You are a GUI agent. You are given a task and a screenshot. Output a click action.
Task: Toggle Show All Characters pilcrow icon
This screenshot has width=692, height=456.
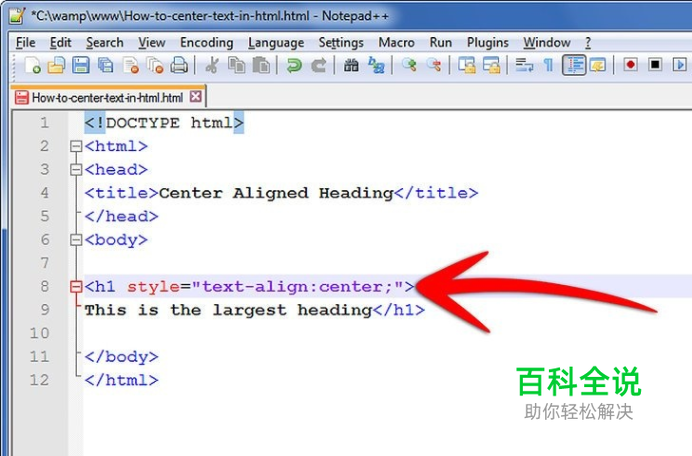coord(548,66)
